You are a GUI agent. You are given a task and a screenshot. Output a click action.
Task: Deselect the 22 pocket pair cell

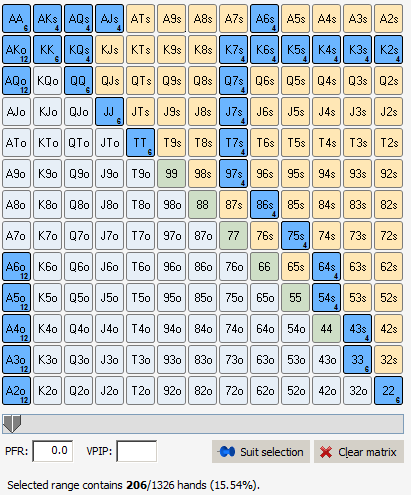click(x=388, y=391)
